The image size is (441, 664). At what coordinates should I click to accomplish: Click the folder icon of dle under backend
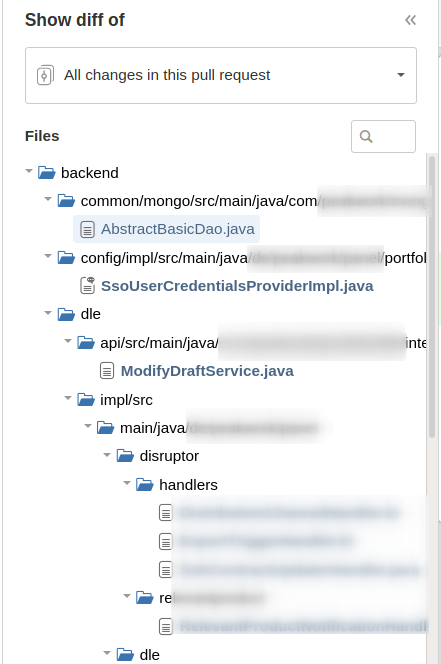[x=66, y=314]
